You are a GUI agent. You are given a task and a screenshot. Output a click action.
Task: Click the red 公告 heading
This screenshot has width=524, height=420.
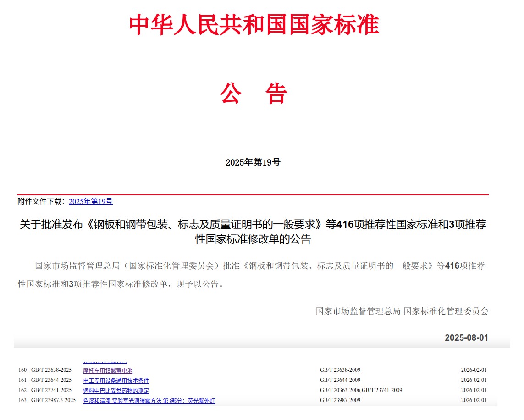[x=253, y=94]
